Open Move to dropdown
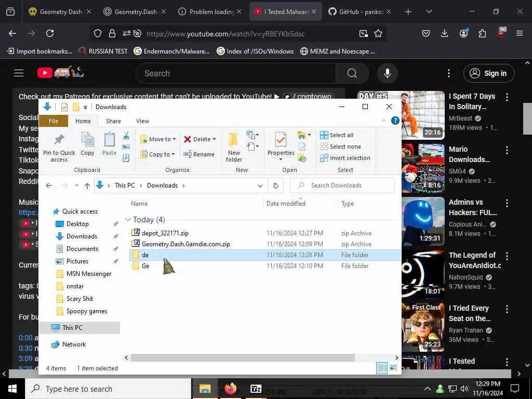Screen dimensions: 532x399 [x=158, y=139]
